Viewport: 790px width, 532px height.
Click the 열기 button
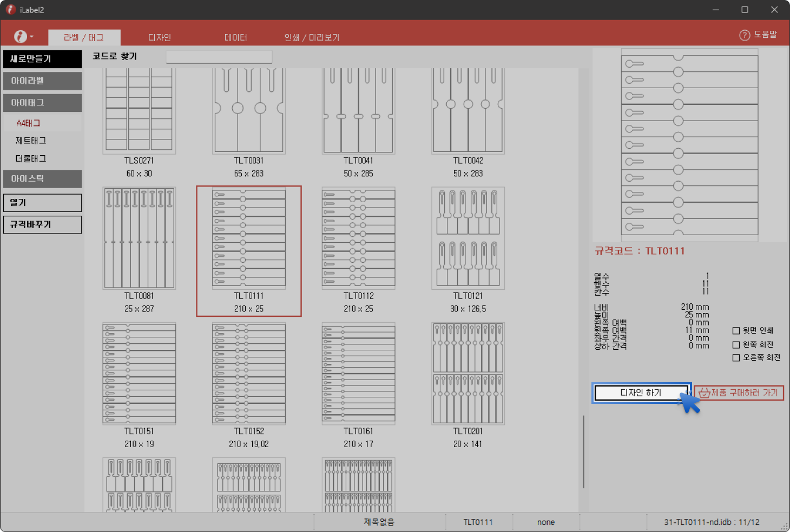(x=42, y=203)
